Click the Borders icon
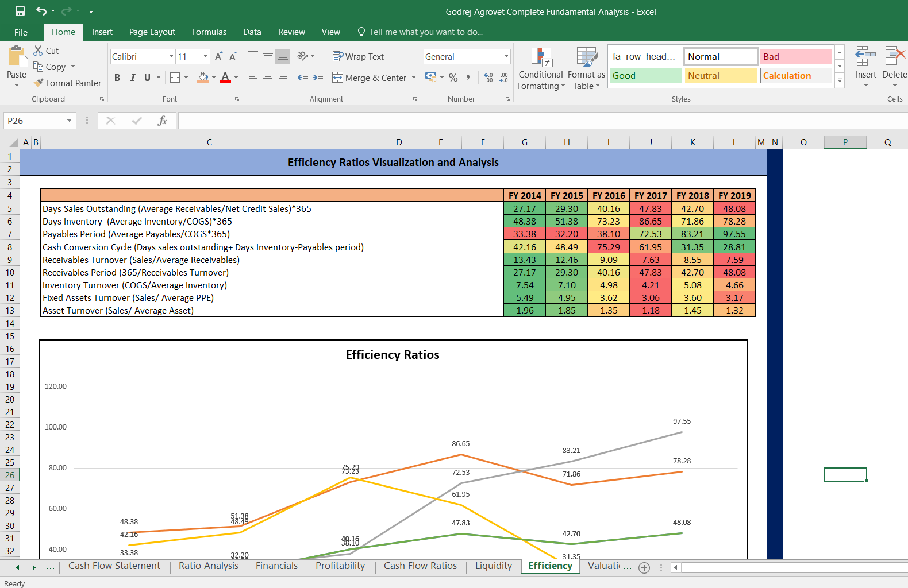The height and width of the screenshot is (588, 908). [x=175, y=78]
